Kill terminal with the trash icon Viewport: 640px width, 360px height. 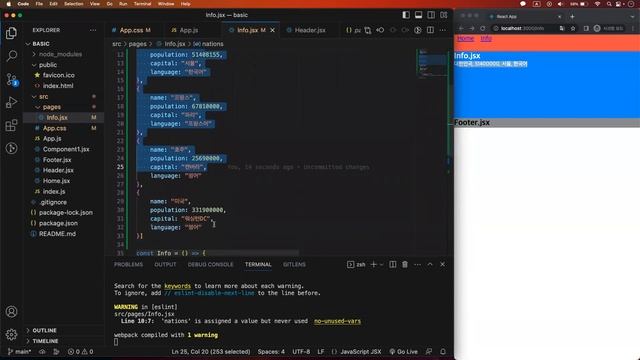405,264
